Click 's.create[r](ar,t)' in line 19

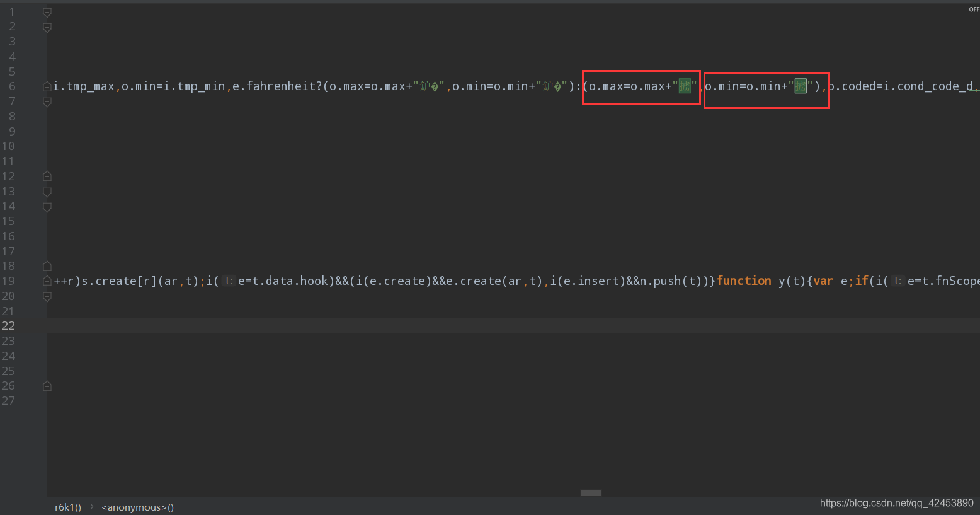[x=140, y=281]
